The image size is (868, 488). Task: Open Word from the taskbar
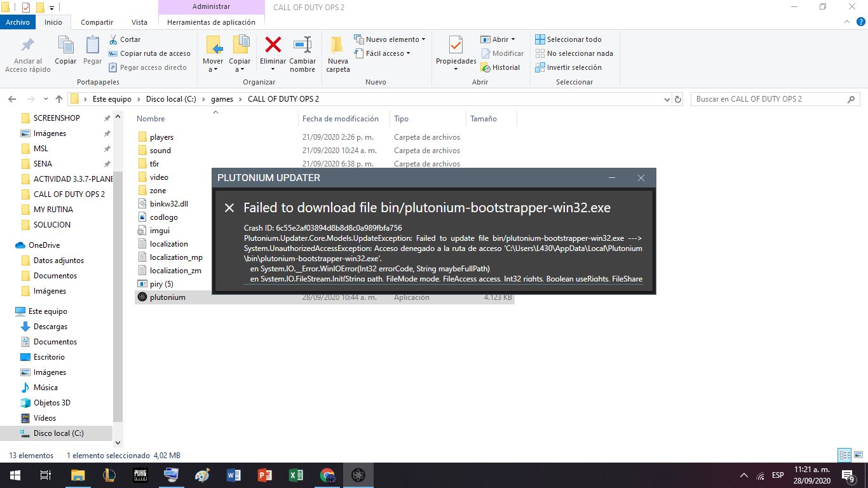[234, 475]
